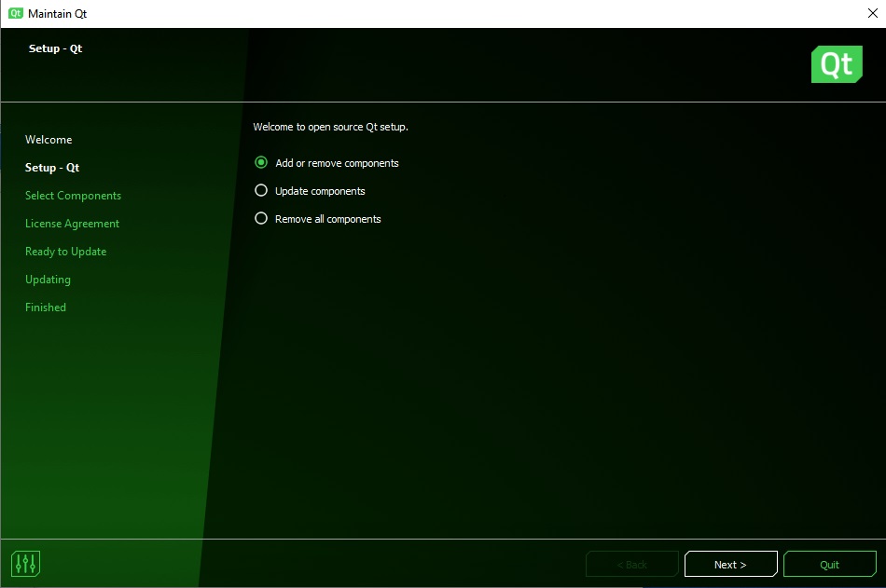Click the green Qt logo in the header
The height and width of the screenshot is (588, 886).
click(x=837, y=64)
